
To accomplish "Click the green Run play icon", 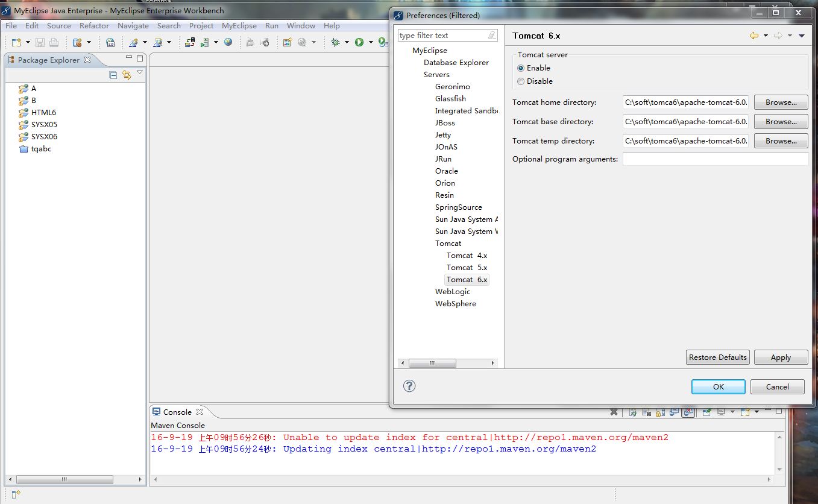I will tap(359, 42).
